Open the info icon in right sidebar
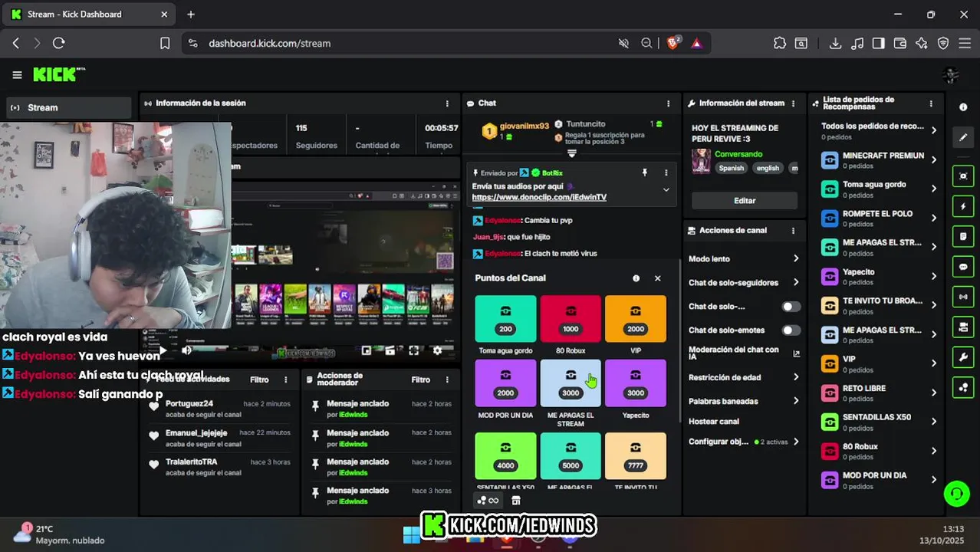This screenshot has width=980, height=552. pos(963,107)
